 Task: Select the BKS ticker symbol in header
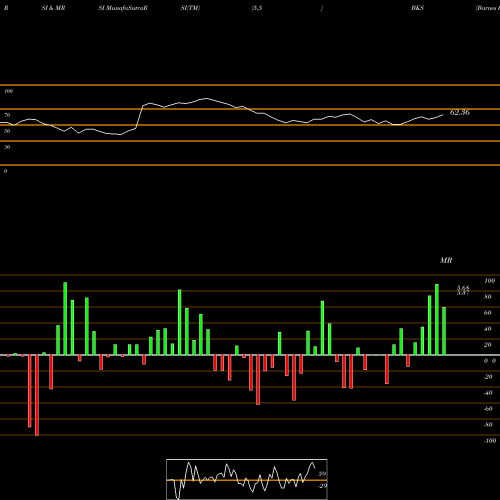[417, 8]
